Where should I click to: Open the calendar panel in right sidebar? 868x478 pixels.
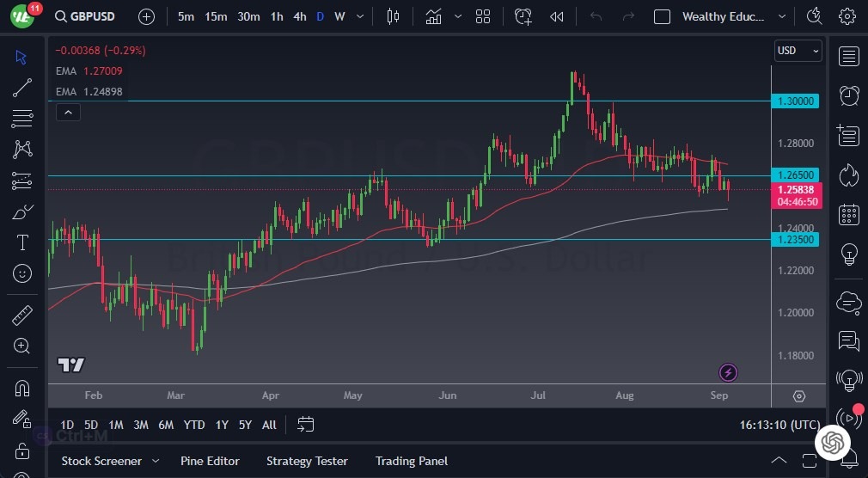(x=849, y=214)
